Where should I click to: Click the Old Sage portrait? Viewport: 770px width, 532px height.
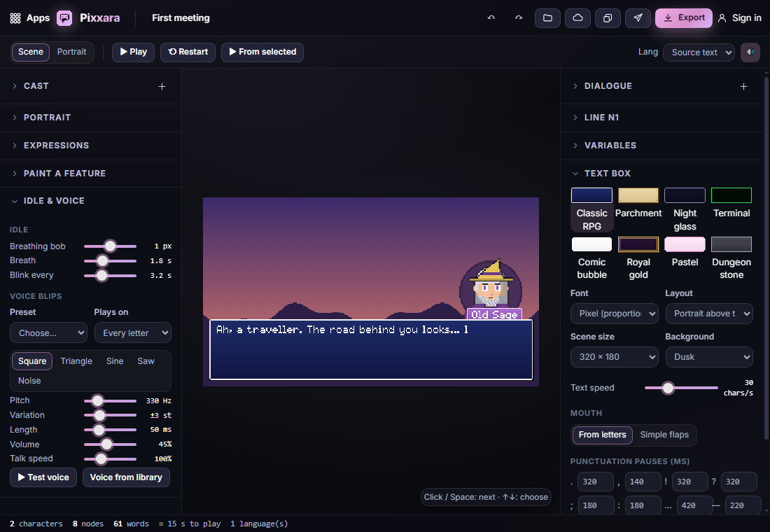coord(491,288)
